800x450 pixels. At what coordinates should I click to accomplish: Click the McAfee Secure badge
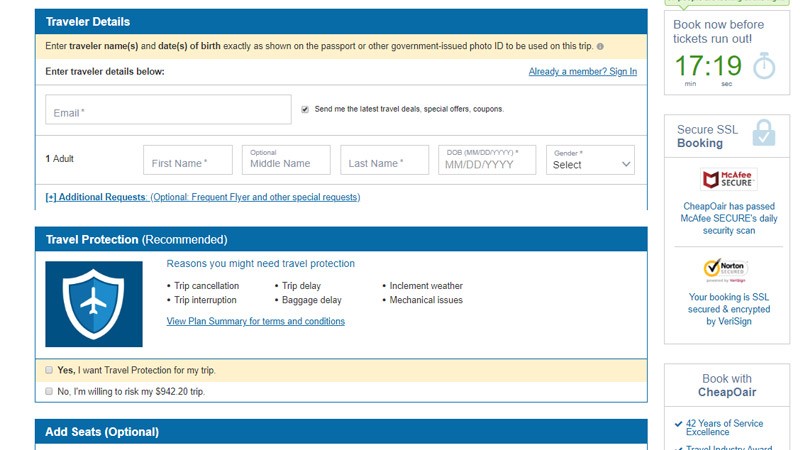[x=728, y=179]
